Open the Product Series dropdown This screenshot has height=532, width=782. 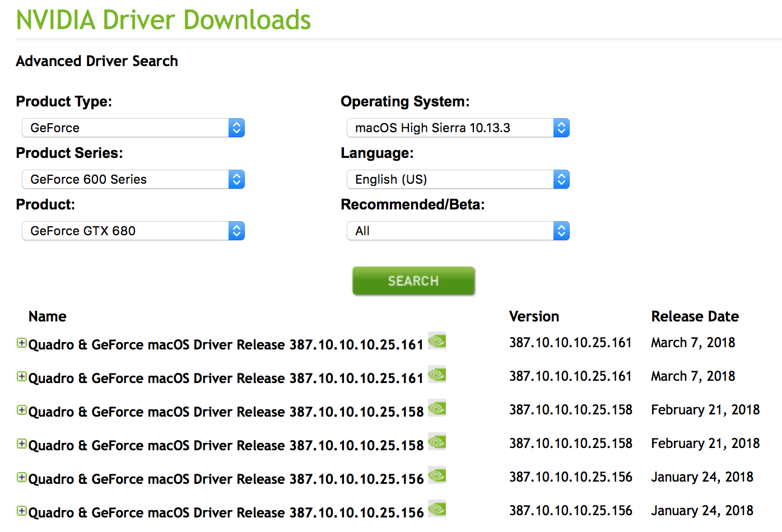(x=133, y=179)
